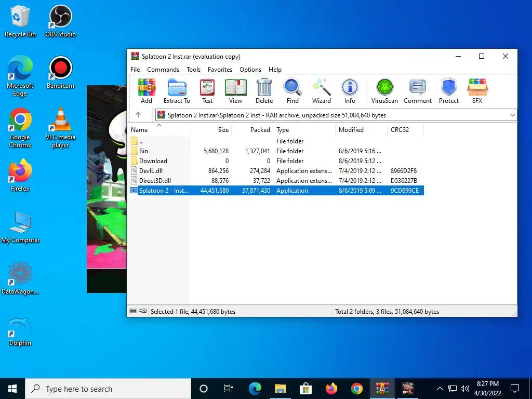Select the DevIL.dll file row
The width and height of the screenshot is (532, 399).
tap(276, 170)
